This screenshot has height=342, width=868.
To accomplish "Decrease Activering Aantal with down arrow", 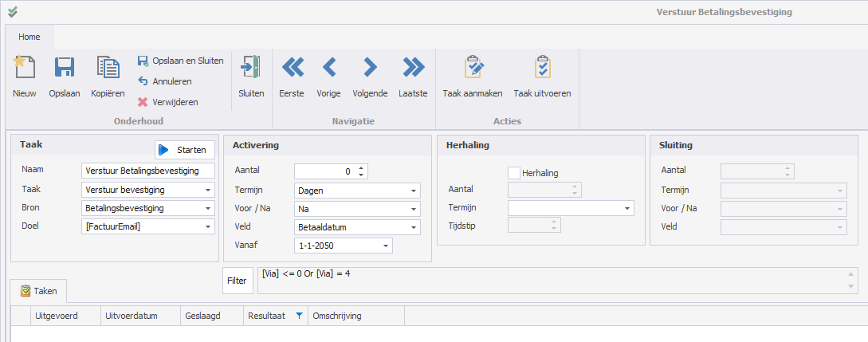I will [x=361, y=175].
